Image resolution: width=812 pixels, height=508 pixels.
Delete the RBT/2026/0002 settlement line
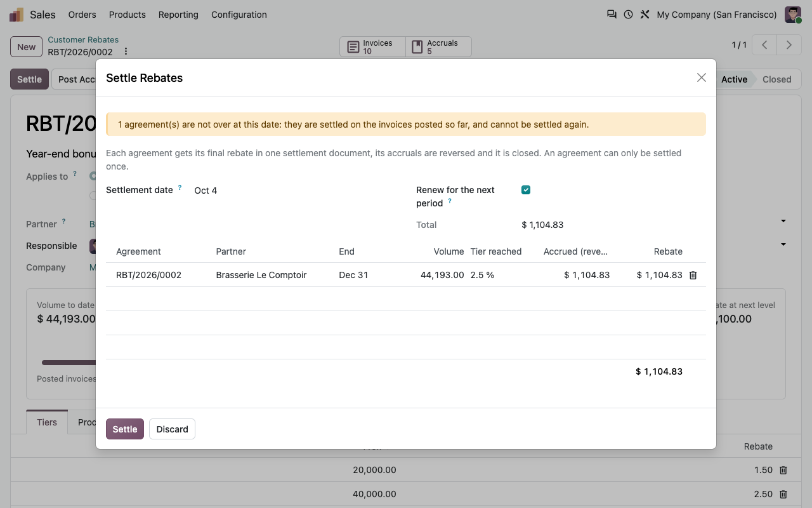tap(693, 275)
